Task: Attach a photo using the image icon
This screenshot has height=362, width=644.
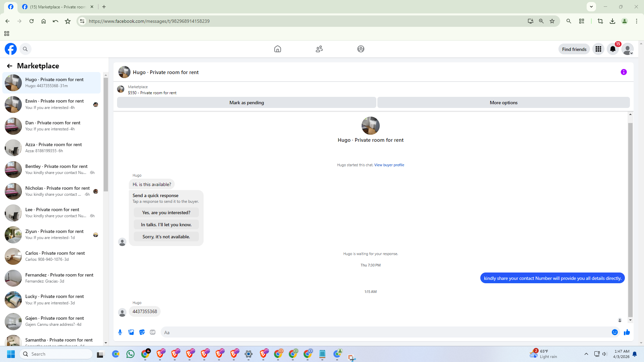Action: [x=131, y=332]
